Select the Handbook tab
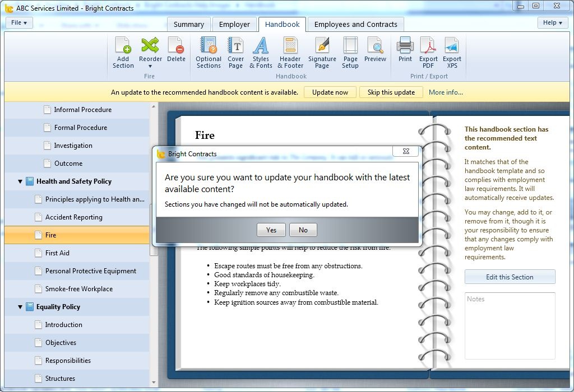This screenshot has width=574, height=392. [283, 25]
